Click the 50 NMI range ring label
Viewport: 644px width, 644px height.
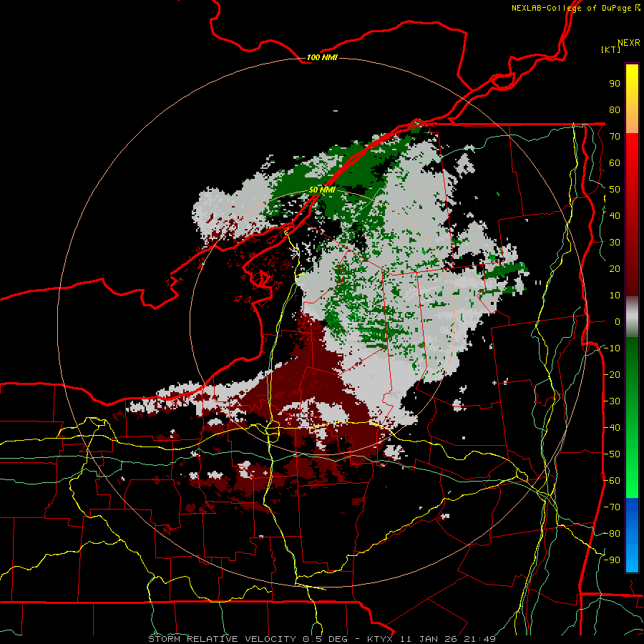click(x=322, y=190)
